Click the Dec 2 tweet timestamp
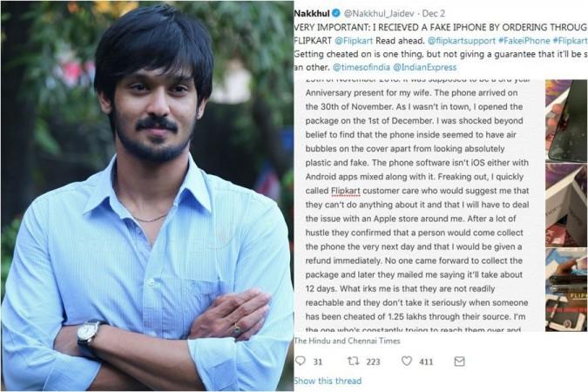The height and width of the screenshot is (392, 588). (x=434, y=14)
